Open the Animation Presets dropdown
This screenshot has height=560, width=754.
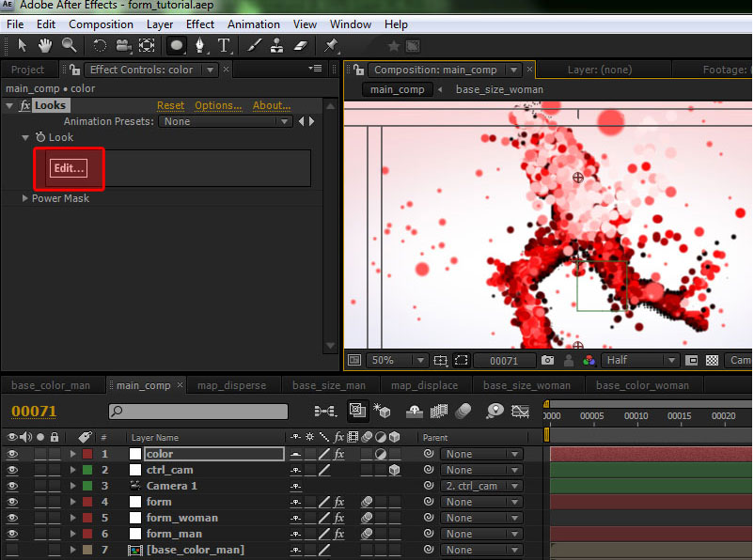point(225,121)
